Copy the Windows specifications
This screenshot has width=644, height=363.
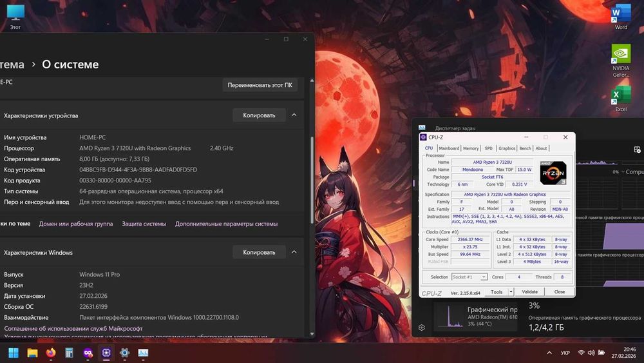(x=259, y=252)
